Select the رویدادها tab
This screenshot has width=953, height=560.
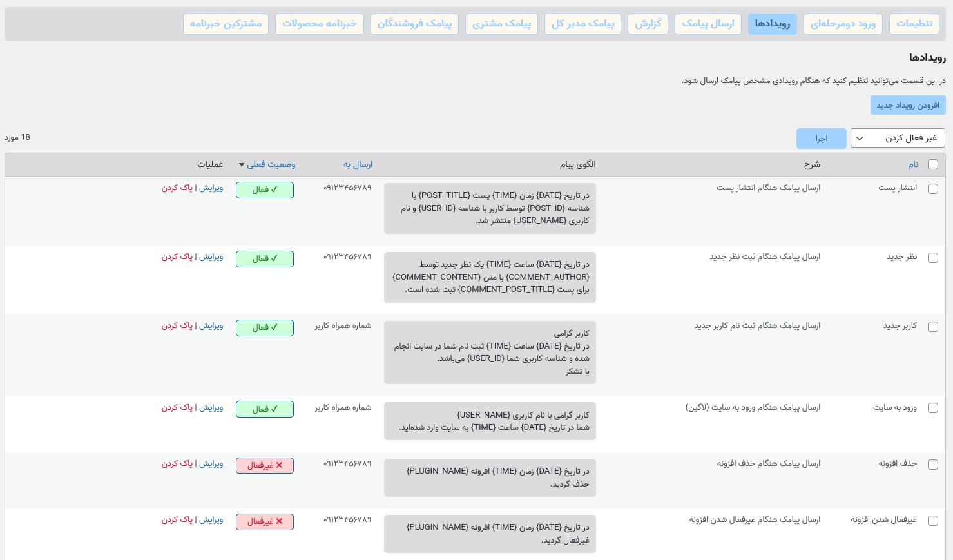[773, 24]
